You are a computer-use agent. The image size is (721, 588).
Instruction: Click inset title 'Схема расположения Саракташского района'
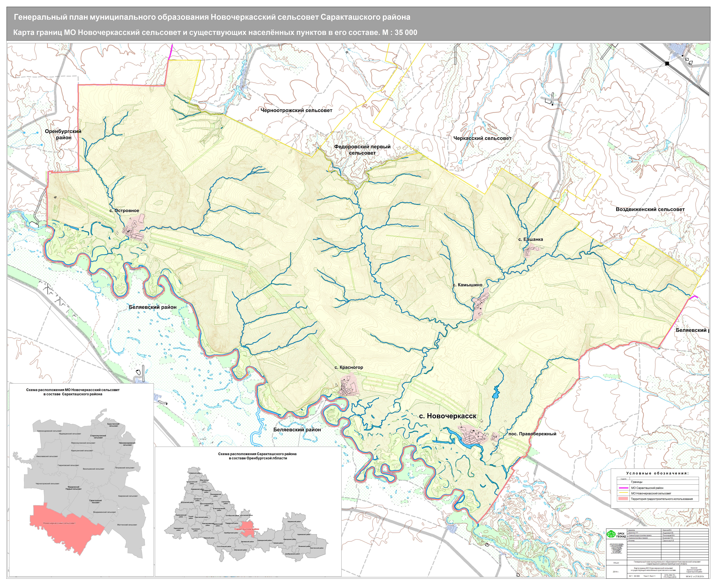click(x=257, y=454)
